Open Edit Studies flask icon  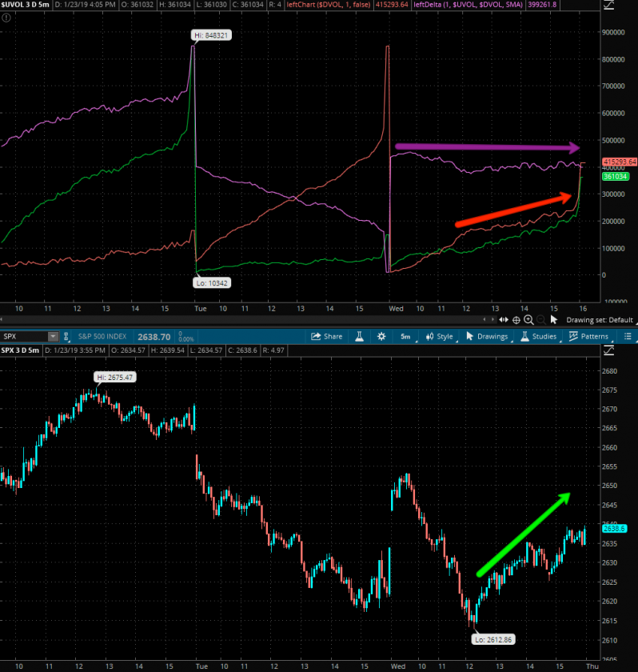361,337
